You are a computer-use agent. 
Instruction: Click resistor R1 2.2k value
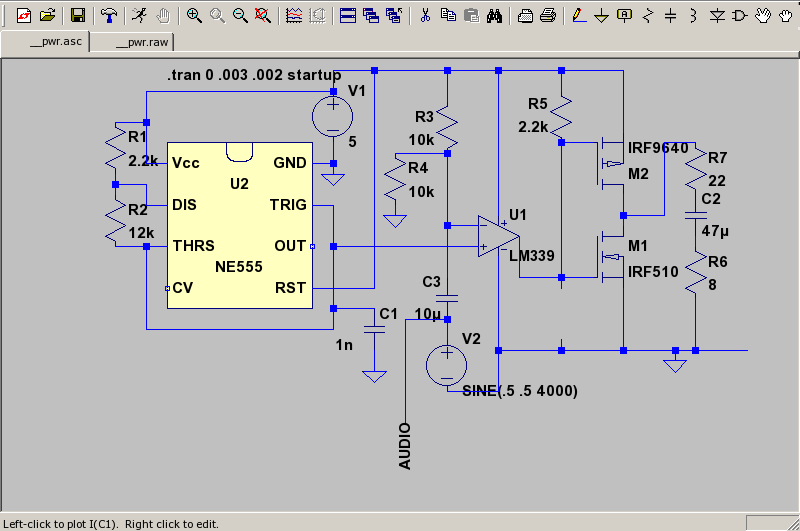[142, 161]
